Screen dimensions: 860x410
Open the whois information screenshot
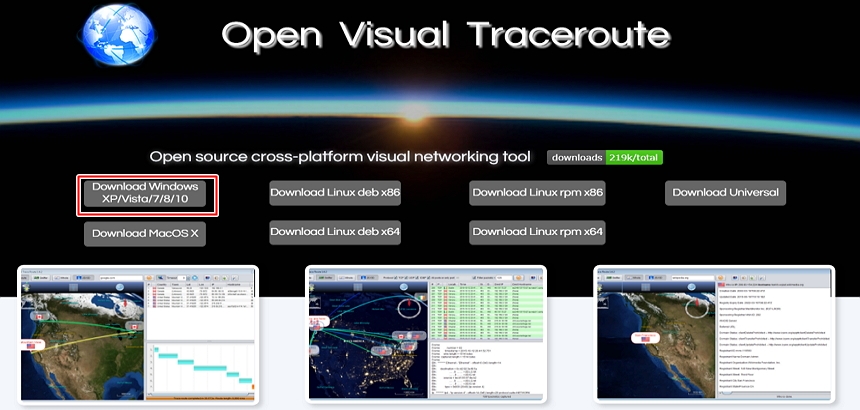715,334
